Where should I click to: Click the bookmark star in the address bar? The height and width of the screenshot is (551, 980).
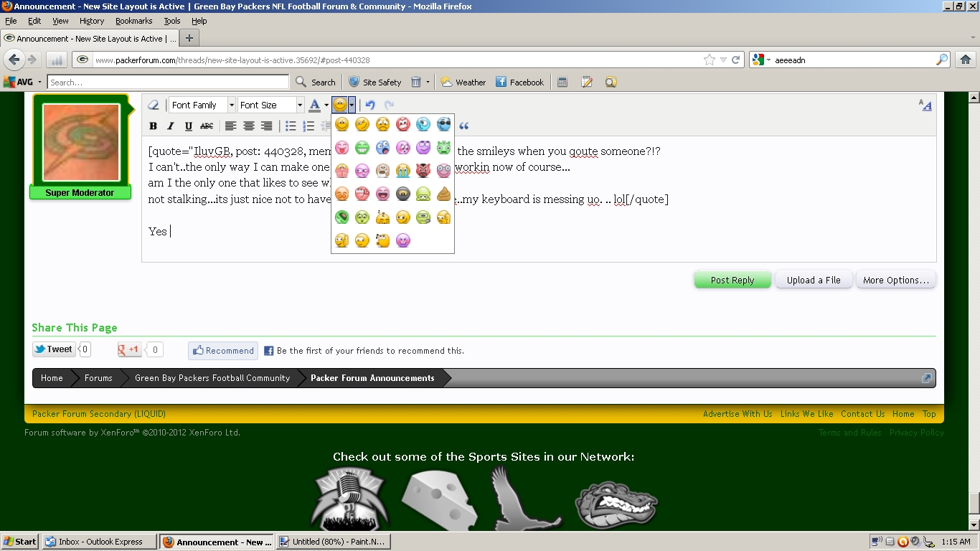pos(710,60)
